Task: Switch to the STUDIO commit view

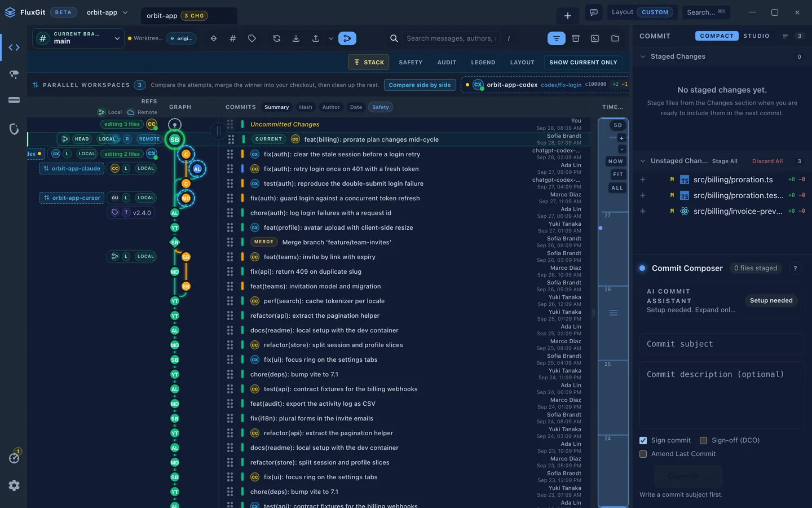Action: point(756,36)
